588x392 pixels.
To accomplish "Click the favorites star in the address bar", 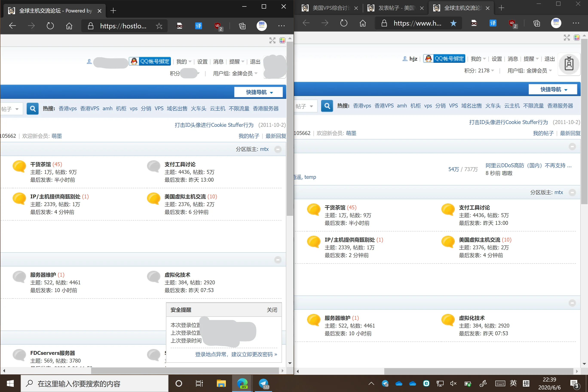I will tap(159, 26).
